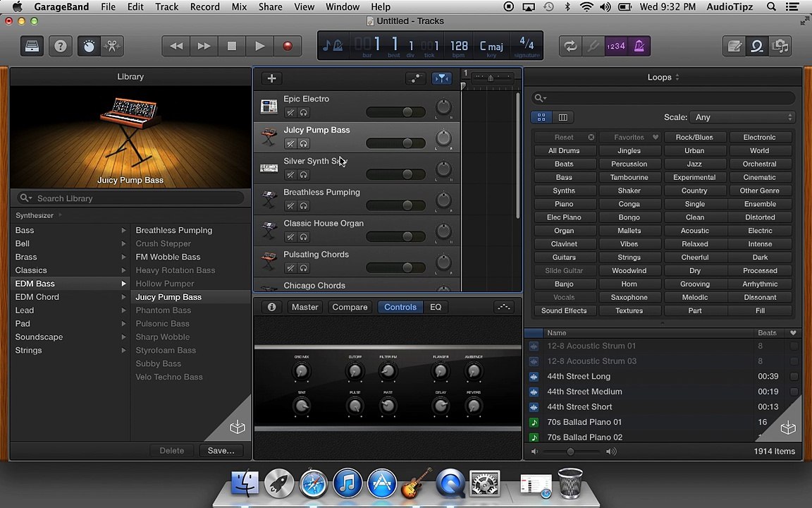The image size is (812, 508).
Task: Open the Share menu
Action: [271, 7]
